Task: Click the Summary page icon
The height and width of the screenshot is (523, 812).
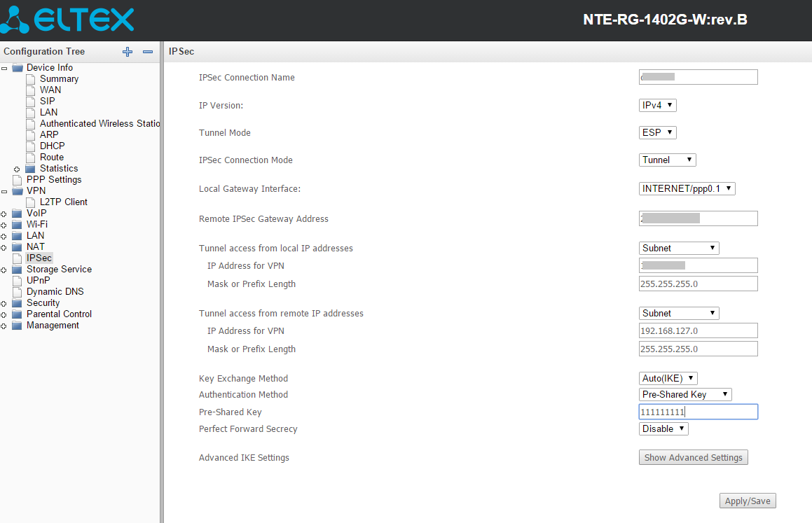Action: (x=31, y=79)
